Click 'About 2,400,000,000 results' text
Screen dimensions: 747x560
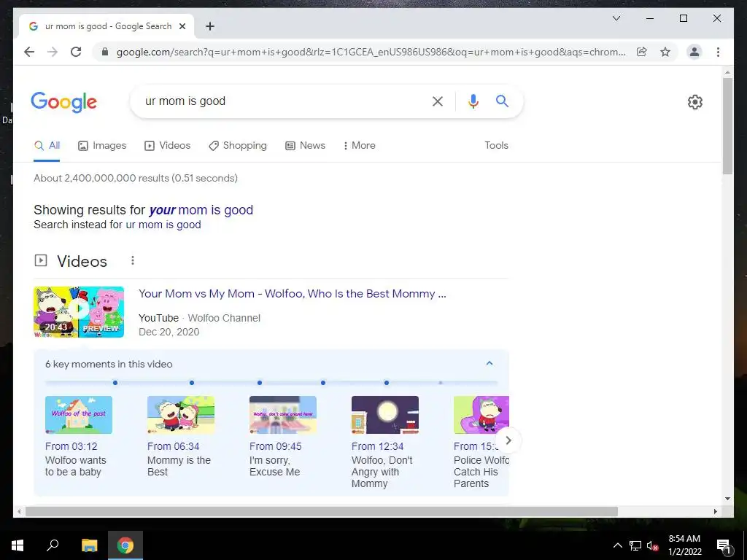[x=136, y=178]
